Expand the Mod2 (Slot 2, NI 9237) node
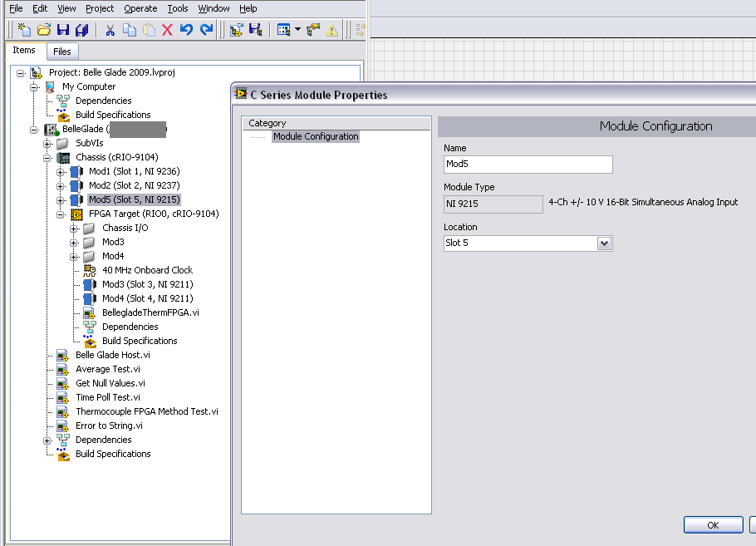Viewport: 756px width, 546px height. pyautogui.click(x=61, y=185)
